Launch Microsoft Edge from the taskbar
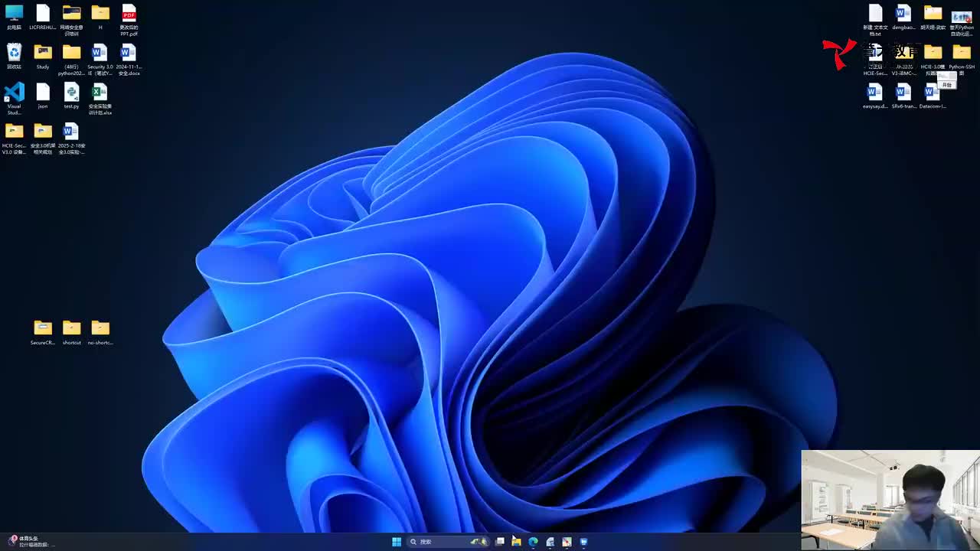Image resolution: width=980 pixels, height=551 pixels. pos(534,542)
